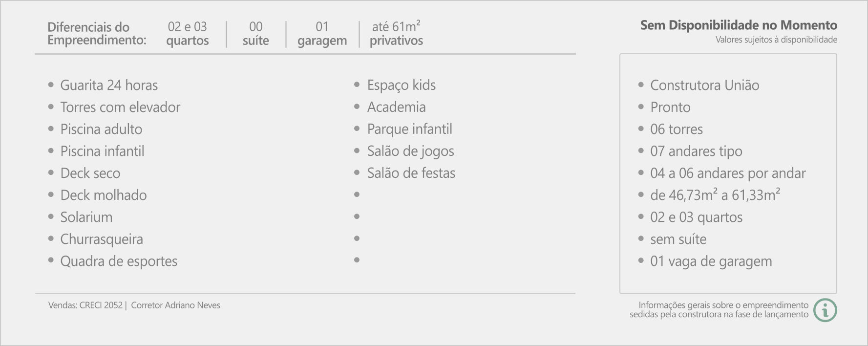Select '02 e 03 quartos' header stat
868x346 pixels.
[x=188, y=33]
